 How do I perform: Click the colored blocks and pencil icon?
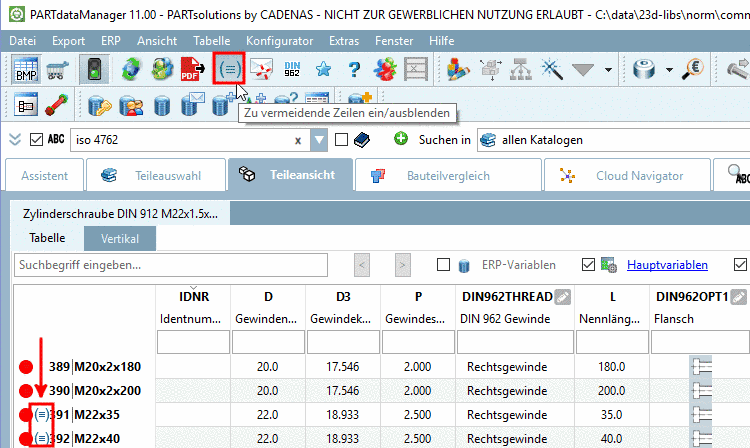coord(458,70)
